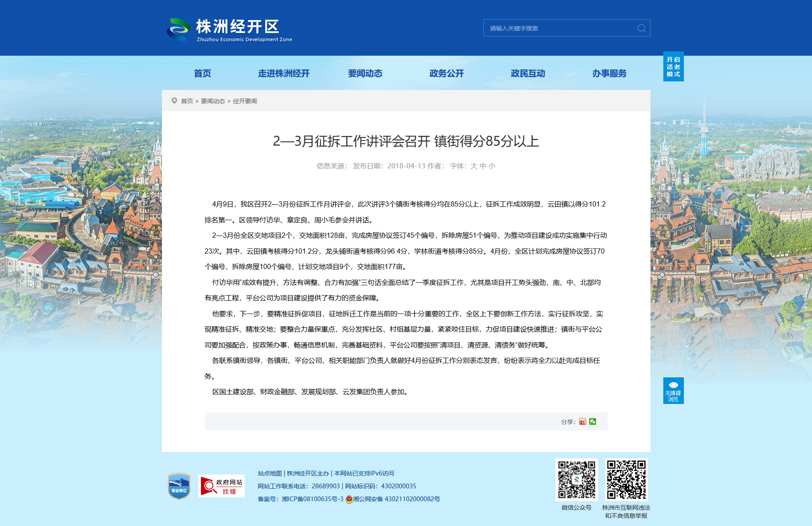Open the 办事服务 menu item

(609, 73)
